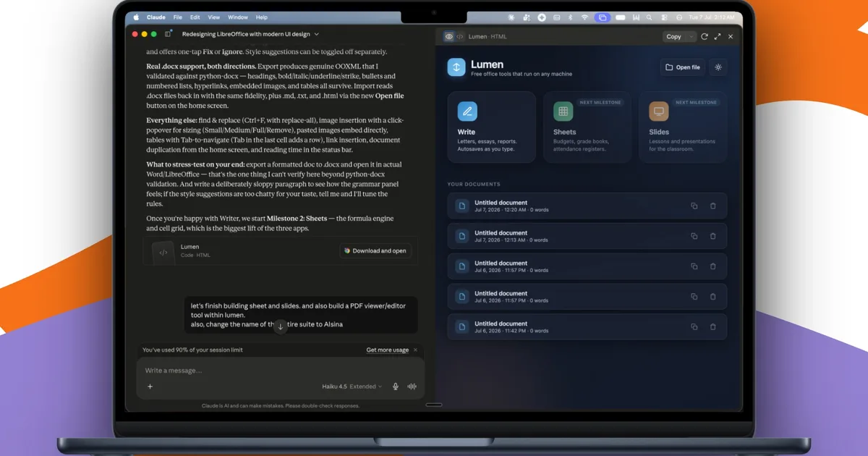Start voice mode waveform icon

(x=412, y=387)
